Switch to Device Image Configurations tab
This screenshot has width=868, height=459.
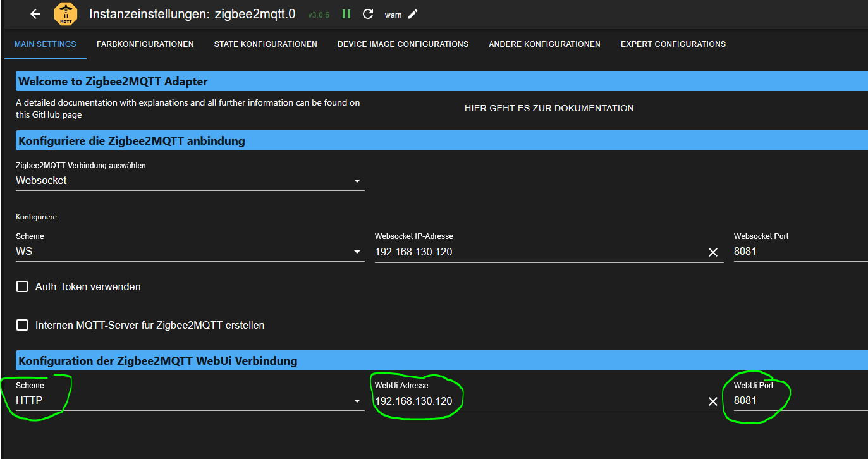click(403, 44)
